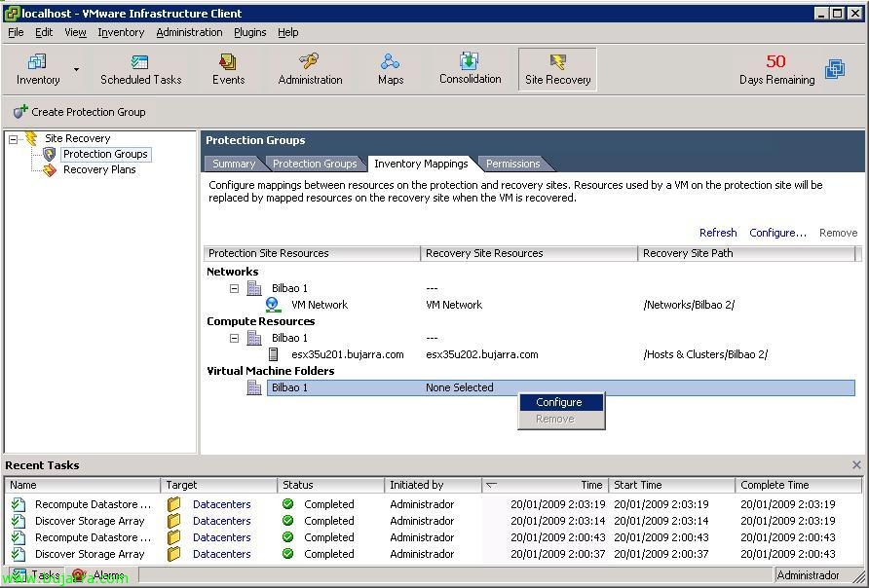869x588 pixels.
Task: Sort Recent Tasks by Start Time column
Action: (671, 485)
